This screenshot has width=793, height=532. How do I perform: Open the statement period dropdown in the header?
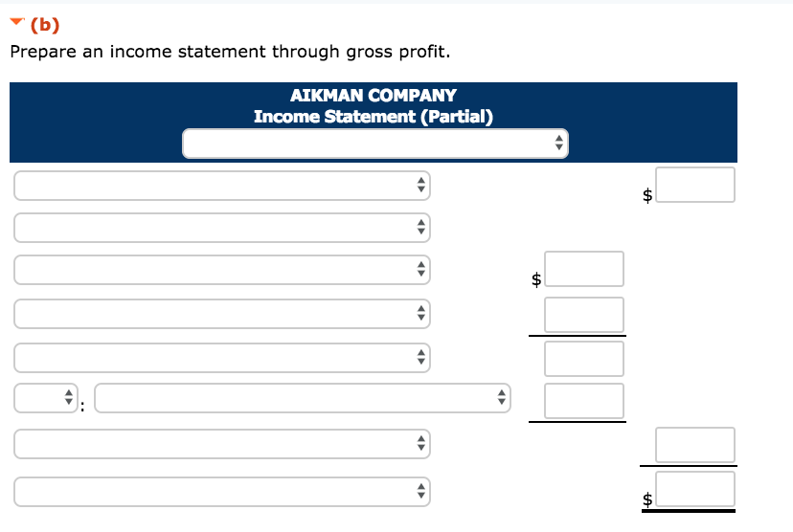tap(375, 144)
